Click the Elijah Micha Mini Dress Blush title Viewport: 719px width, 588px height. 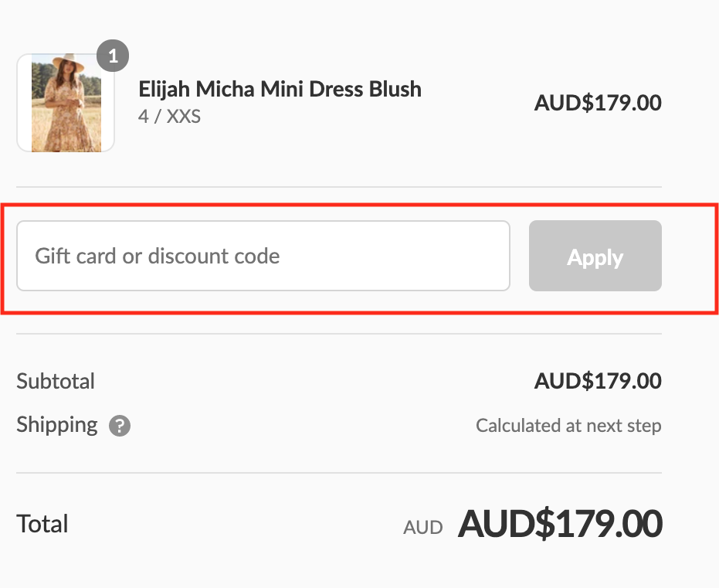(x=280, y=90)
